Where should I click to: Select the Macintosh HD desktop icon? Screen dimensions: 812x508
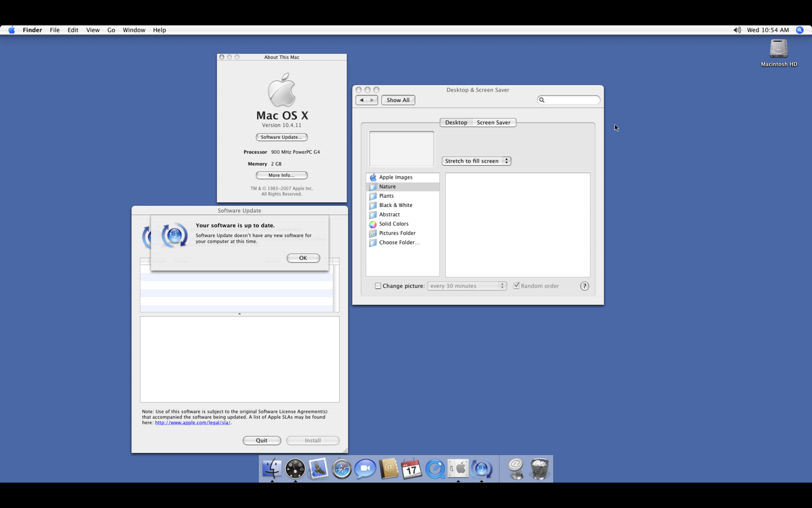click(x=779, y=53)
